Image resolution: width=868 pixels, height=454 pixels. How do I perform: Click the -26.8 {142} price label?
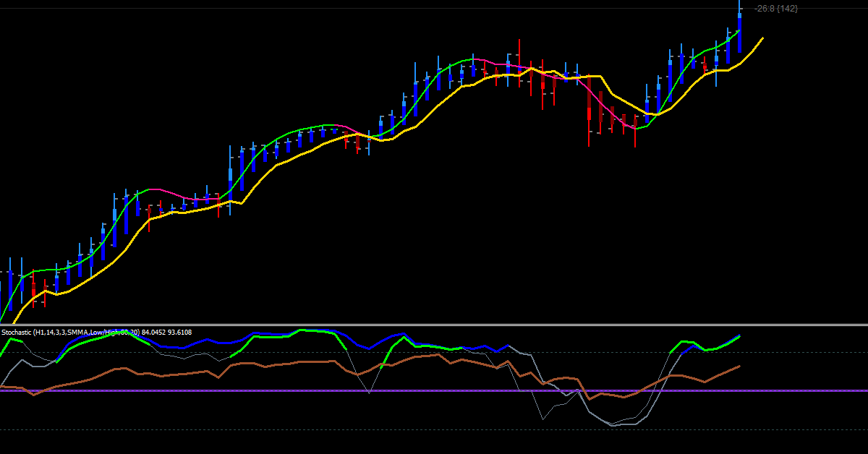pyautogui.click(x=776, y=9)
